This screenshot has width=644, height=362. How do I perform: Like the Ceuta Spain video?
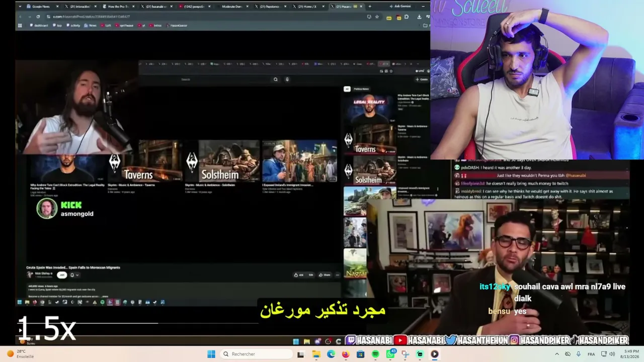(300, 275)
